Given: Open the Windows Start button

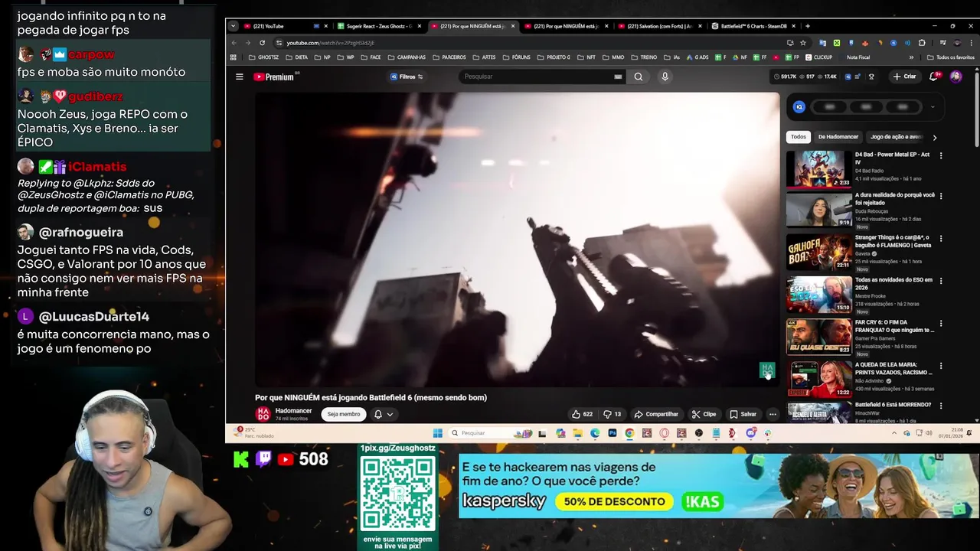Looking at the screenshot, I should [x=437, y=433].
